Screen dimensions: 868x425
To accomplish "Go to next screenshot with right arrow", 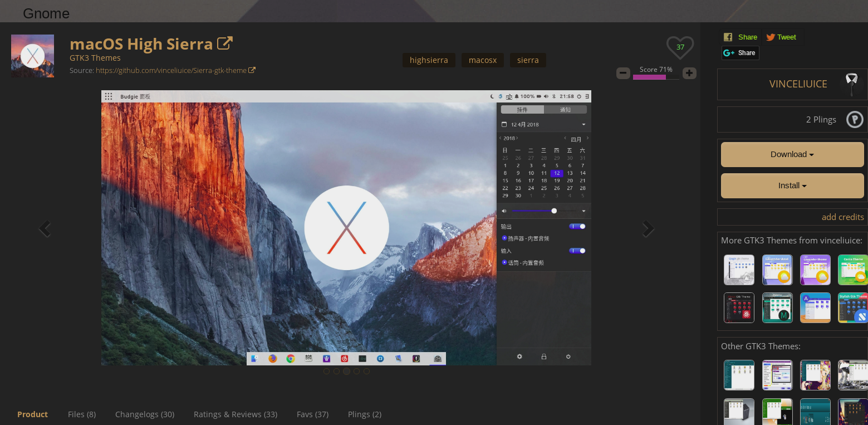I will tap(648, 228).
